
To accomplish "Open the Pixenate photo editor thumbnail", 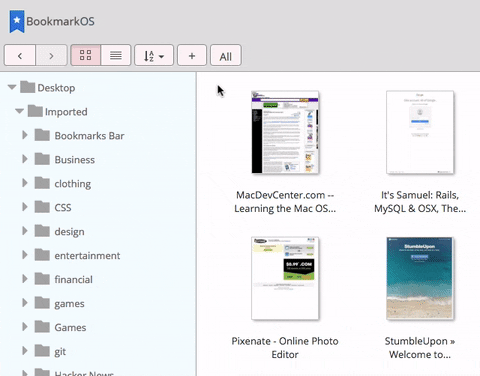I will tap(285, 278).
